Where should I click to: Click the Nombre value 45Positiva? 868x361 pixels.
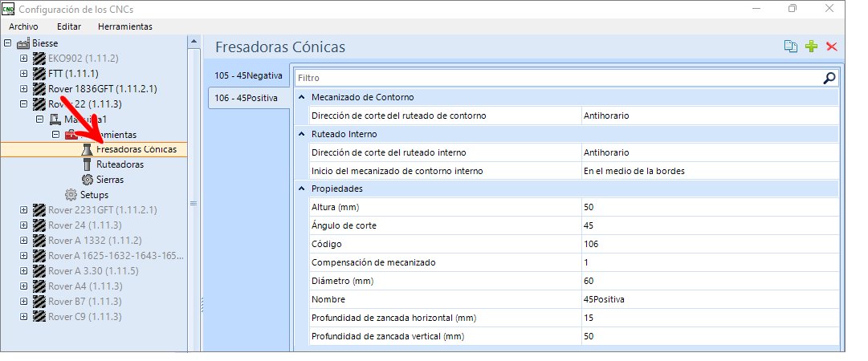[x=710, y=299]
